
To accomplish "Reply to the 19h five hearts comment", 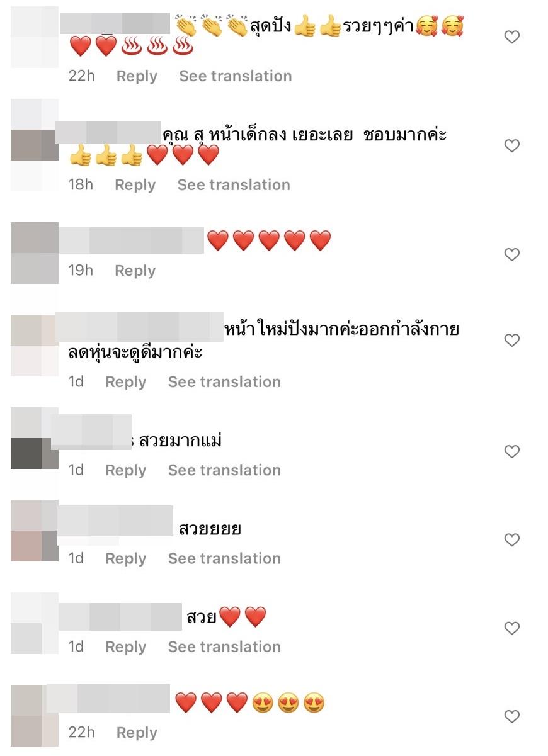I will click(x=135, y=271).
